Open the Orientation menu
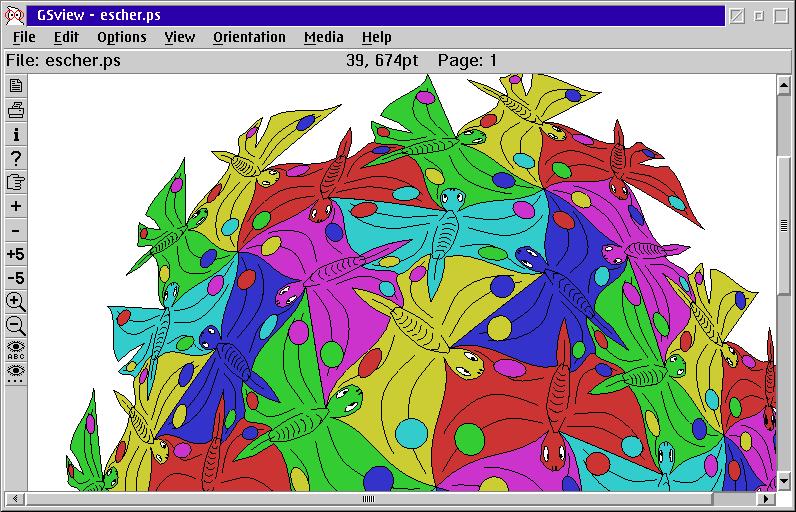The height and width of the screenshot is (512, 796). [249, 37]
